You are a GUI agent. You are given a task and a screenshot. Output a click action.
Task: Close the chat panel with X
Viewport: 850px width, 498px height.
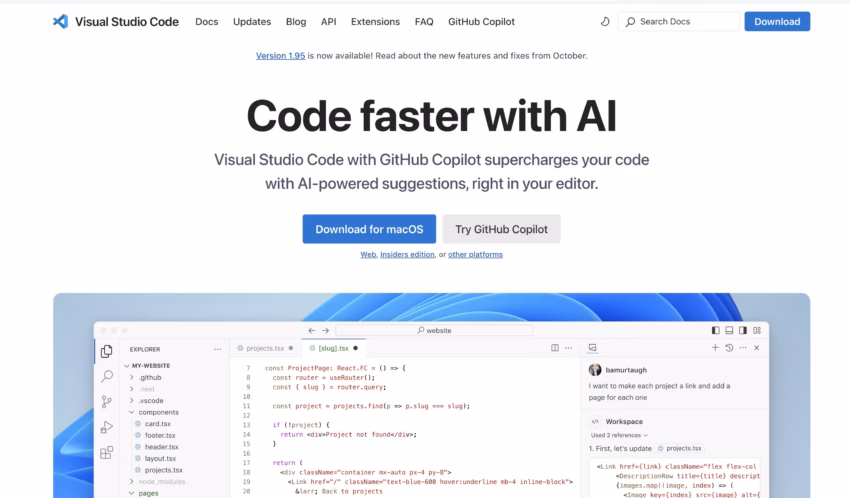click(x=757, y=348)
